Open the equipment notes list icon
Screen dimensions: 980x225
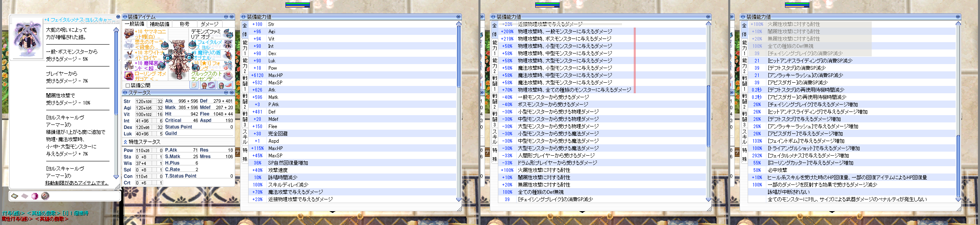pyautogui.click(x=194, y=85)
